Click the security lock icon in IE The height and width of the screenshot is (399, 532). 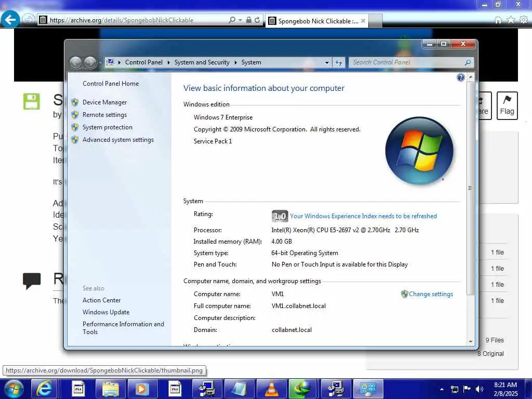[x=249, y=20]
